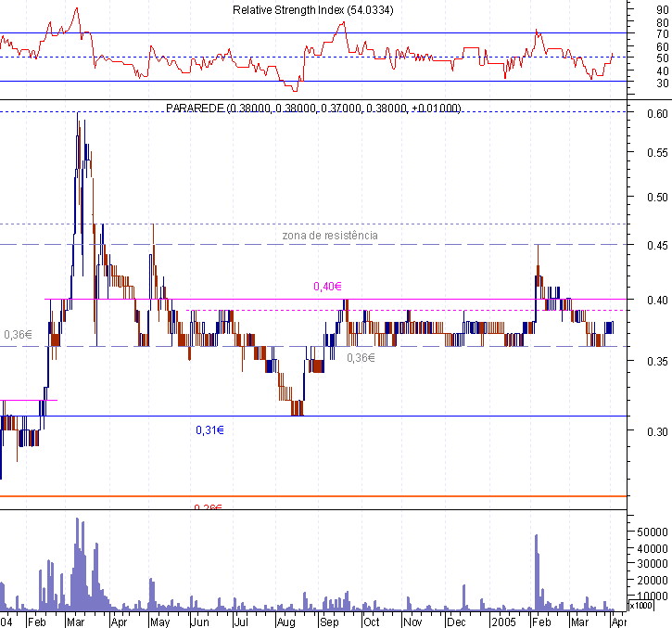Select the magenta 0,40€ label
The image size is (672, 628).
[x=327, y=286]
